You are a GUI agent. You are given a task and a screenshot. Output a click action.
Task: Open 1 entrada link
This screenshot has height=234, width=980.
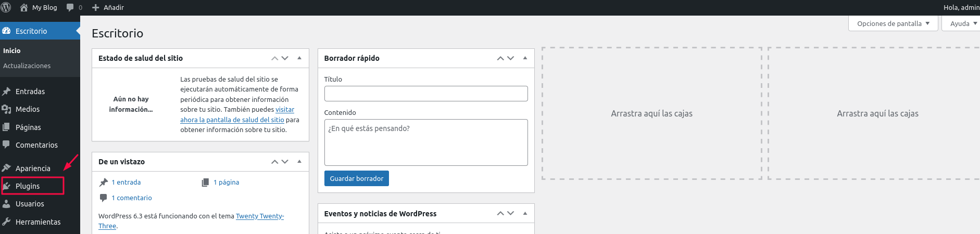click(x=126, y=182)
